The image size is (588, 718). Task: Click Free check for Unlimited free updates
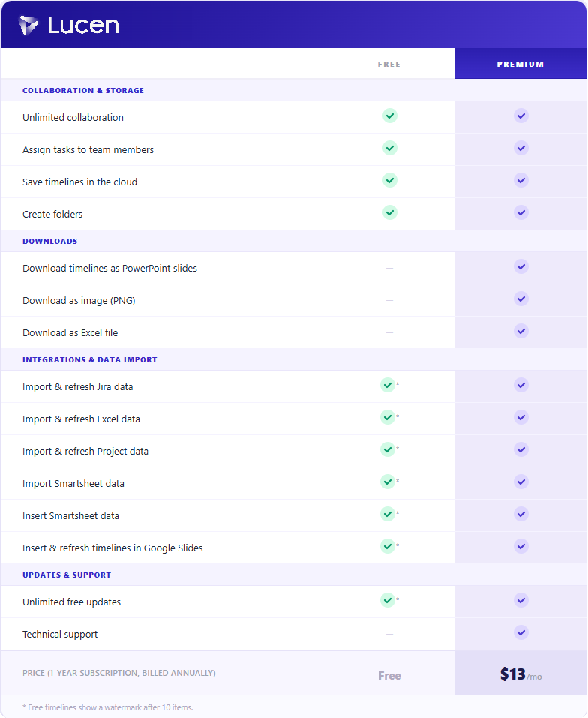pyautogui.click(x=388, y=600)
